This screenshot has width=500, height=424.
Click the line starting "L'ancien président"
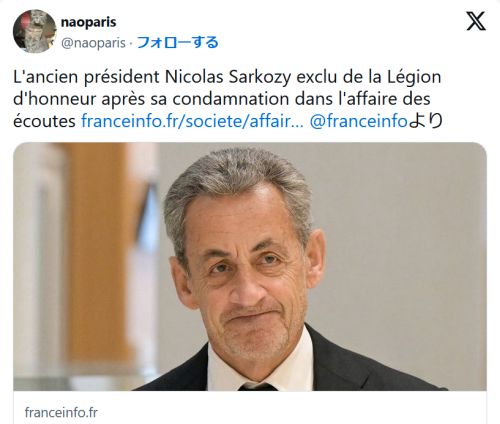tap(227, 77)
